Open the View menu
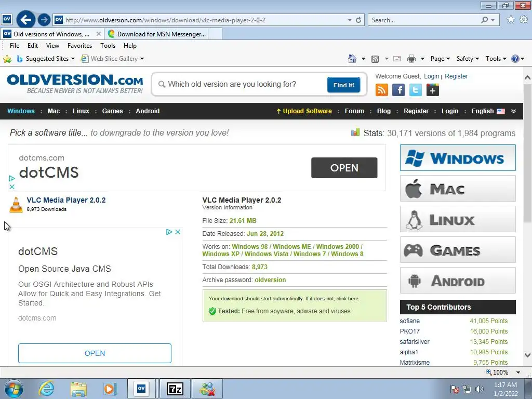The height and width of the screenshot is (399, 532). tap(52, 46)
